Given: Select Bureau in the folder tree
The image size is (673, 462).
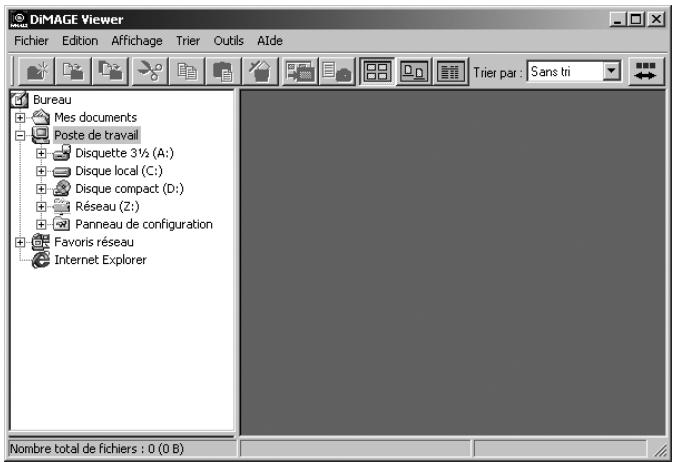Looking at the screenshot, I should tap(52, 100).
